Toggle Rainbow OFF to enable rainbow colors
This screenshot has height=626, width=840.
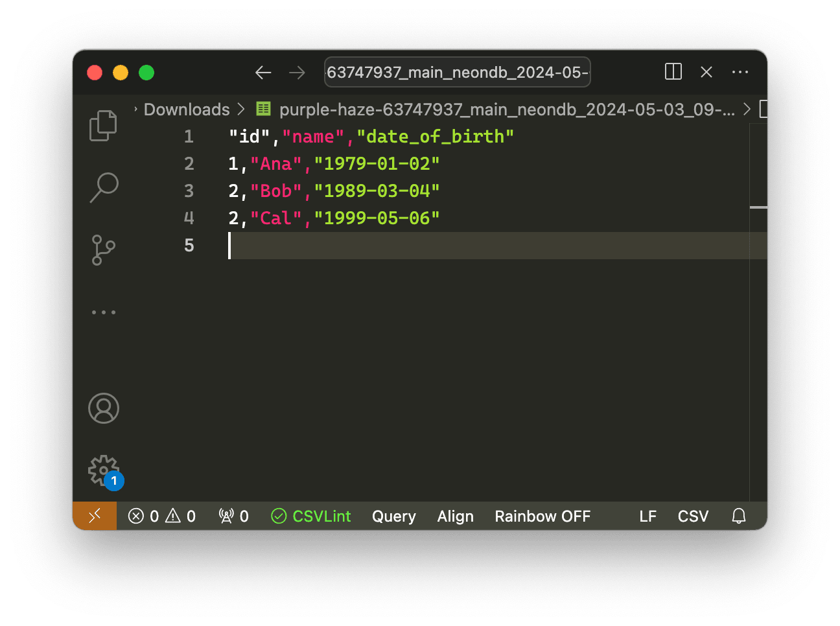click(542, 516)
